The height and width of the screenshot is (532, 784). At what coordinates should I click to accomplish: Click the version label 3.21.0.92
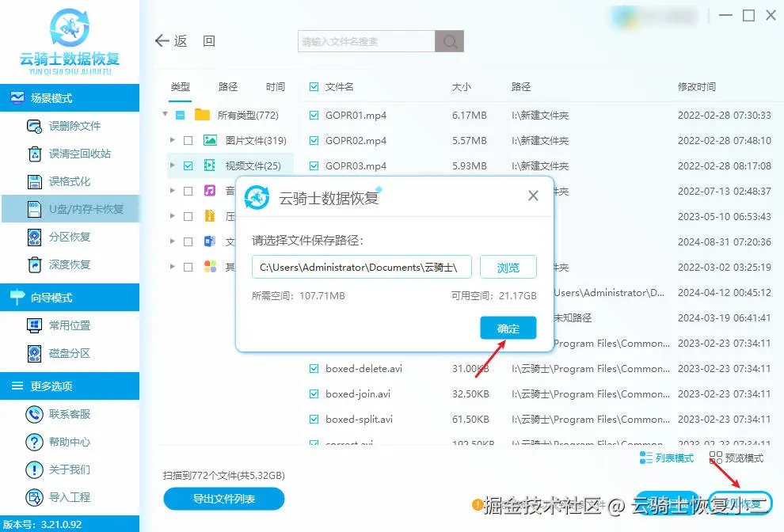coord(42,525)
